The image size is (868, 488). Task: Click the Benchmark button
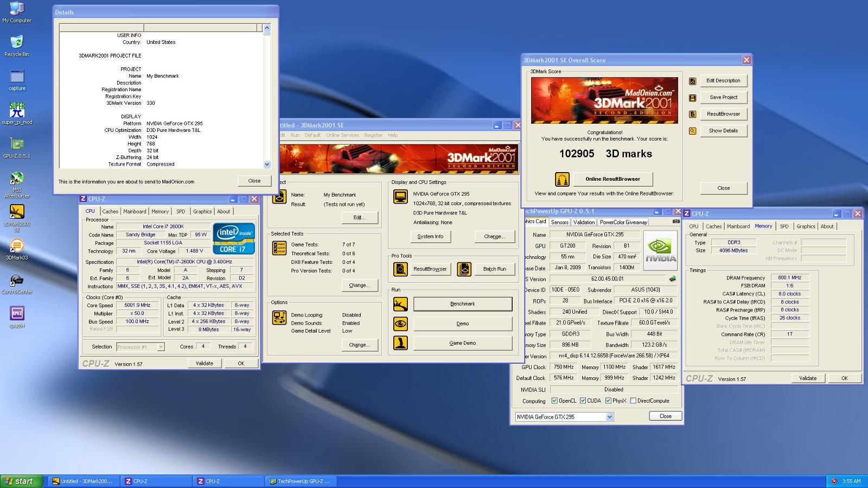pyautogui.click(x=463, y=304)
